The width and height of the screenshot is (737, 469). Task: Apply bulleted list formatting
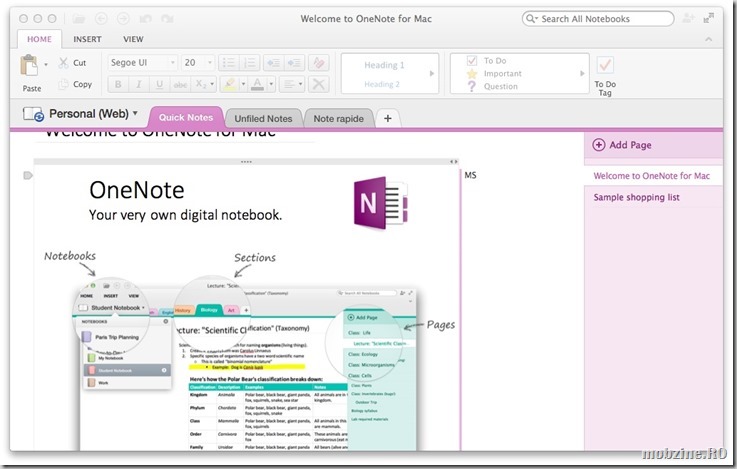point(226,63)
